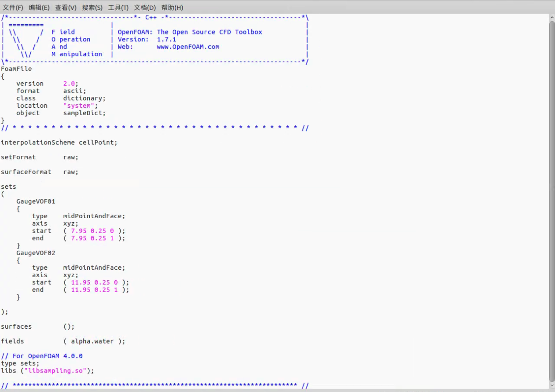Click the scrollbar up arrow
The height and width of the screenshot is (392, 555).
[552, 17]
